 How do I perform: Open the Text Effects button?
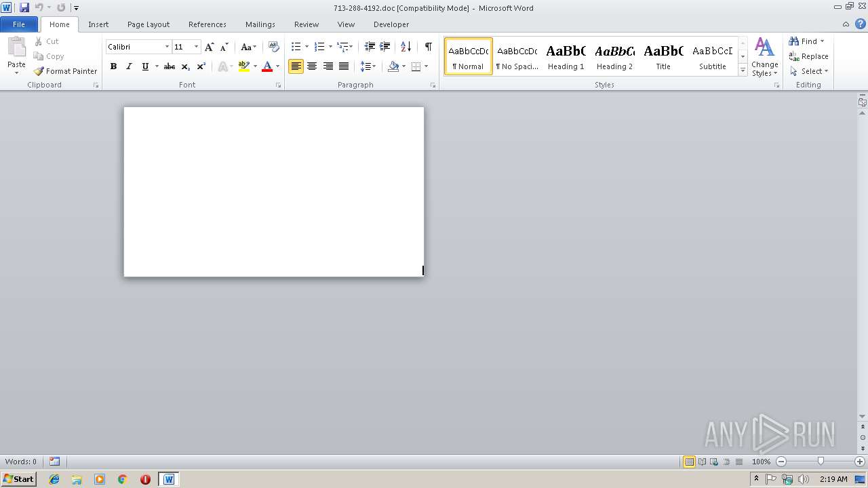(222, 66)
